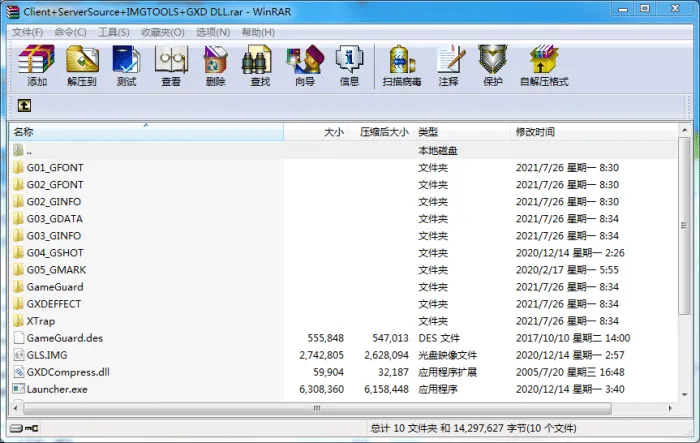The height and width of the screenshot is (443, 700).
Task: Click the 添加 (Add) toolbar icon
Action: (x=37, y=66)
